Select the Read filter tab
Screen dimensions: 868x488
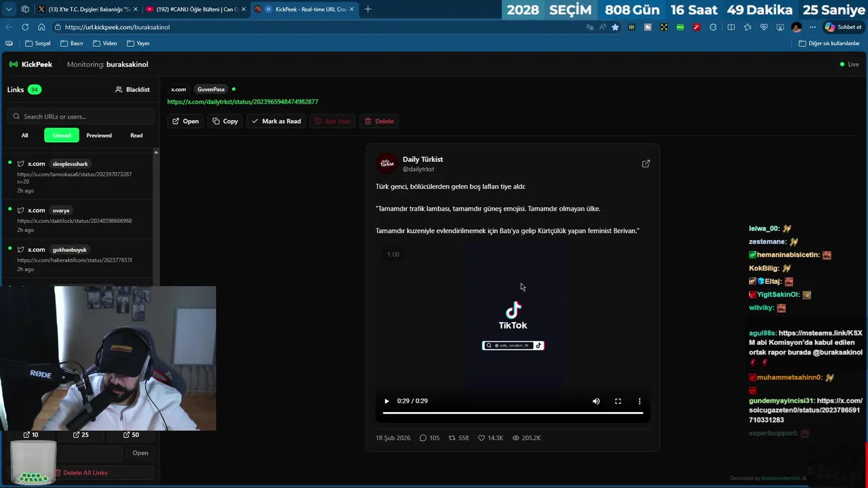click(136, 136)
